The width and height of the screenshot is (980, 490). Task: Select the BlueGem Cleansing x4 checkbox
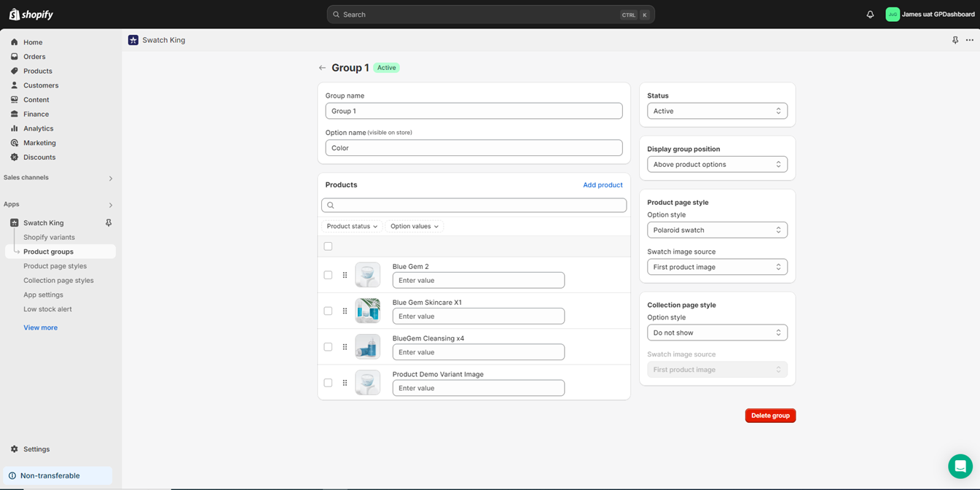328,347
